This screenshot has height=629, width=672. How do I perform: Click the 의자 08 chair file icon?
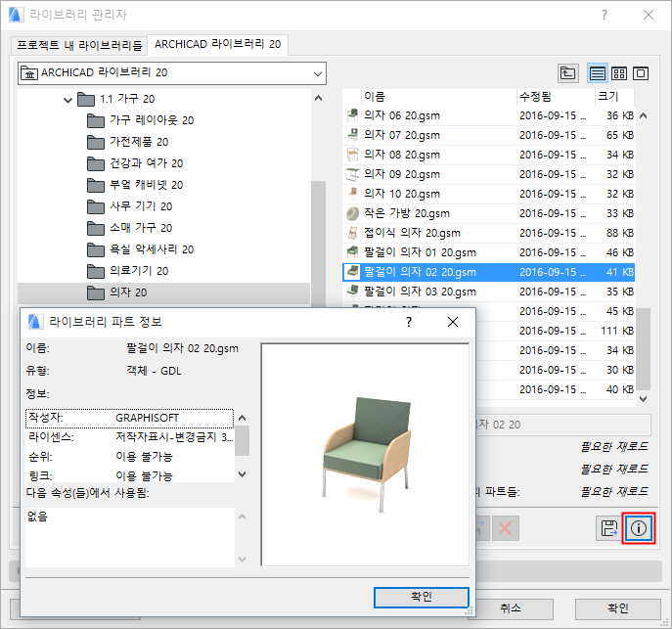click(x=352, y=155)
